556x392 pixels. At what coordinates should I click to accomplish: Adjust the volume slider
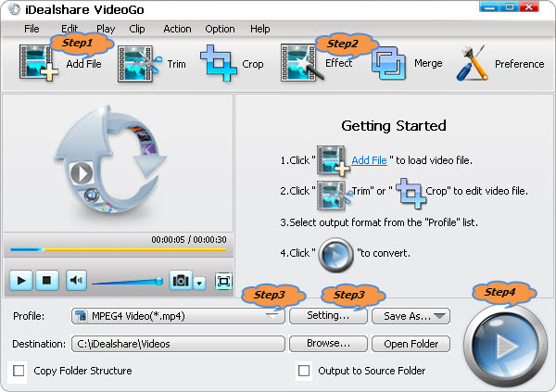click(x=127, y=282)
